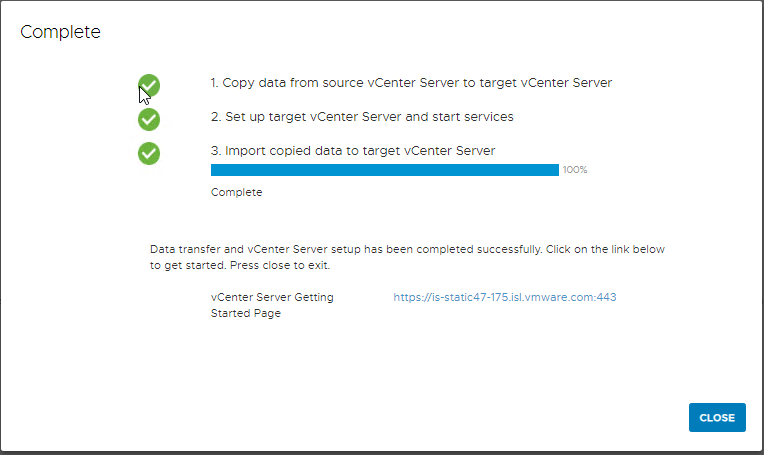This screenshot has height=455, width=764.
Task: Click the '3.' number of the third step
Action: coord(215,151)
